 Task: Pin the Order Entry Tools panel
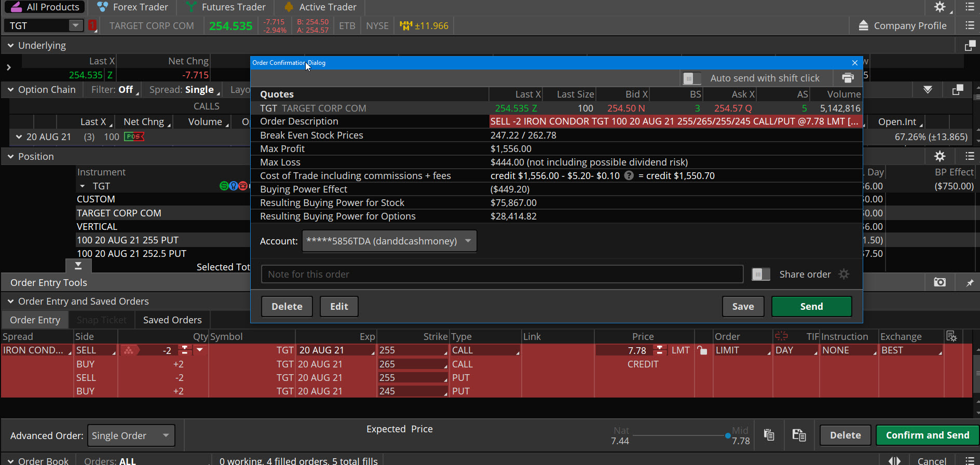pos(969,283)
